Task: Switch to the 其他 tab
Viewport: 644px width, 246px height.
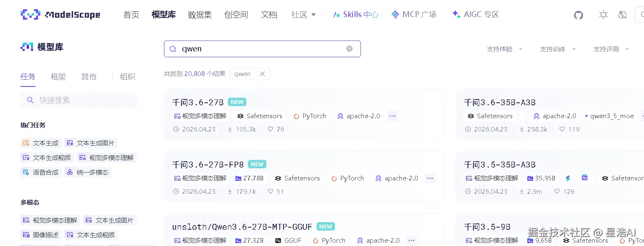Action: 89,77
